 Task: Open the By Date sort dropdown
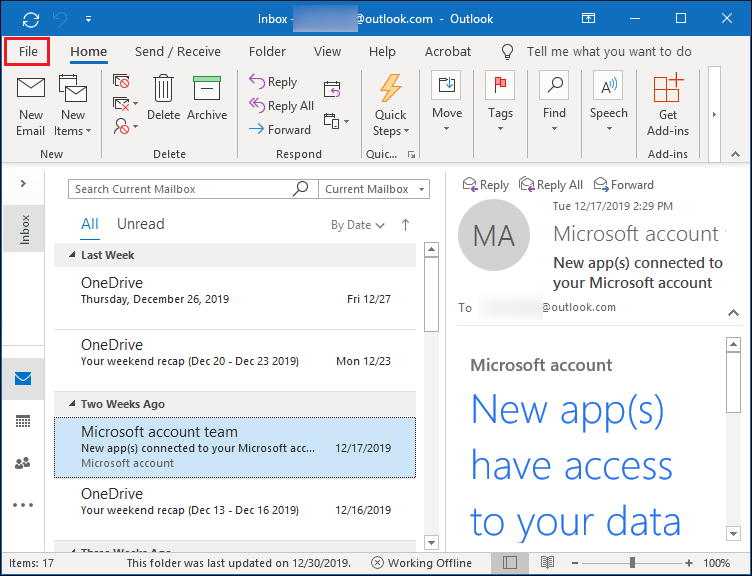[x=357, y=225]
